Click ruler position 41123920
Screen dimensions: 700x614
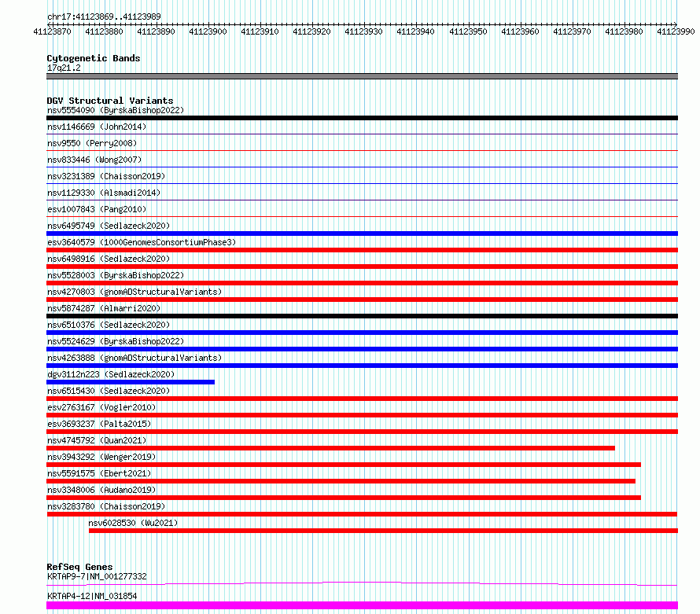(x=311, y=31)
